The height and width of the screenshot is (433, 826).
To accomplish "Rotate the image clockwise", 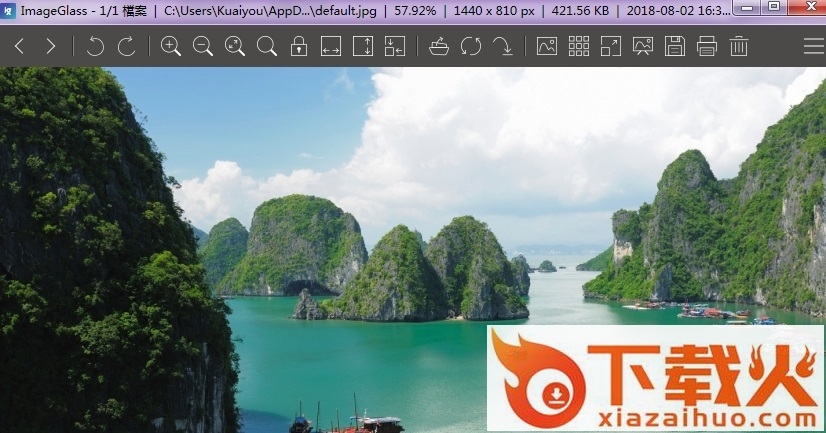I will [x=126, y=46].
